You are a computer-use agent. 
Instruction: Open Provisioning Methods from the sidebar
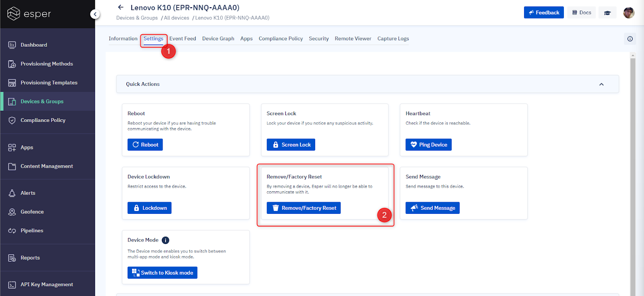tap(47, 64)
